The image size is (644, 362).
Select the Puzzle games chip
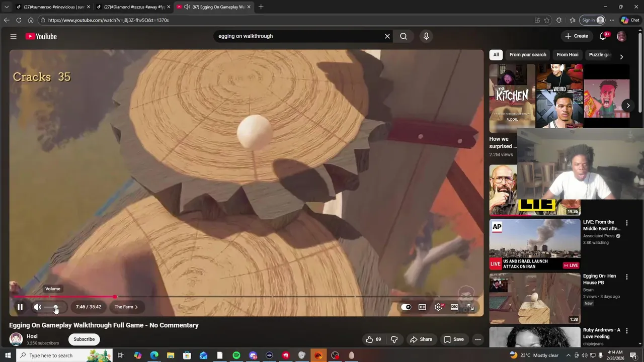pos(600,55)
